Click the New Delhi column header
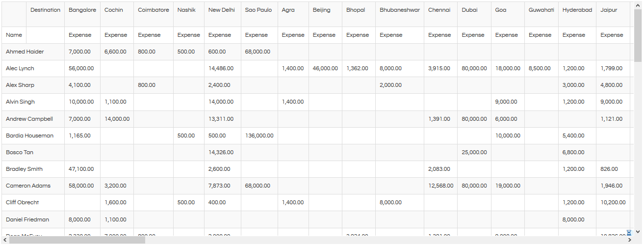The height and width of the screenshot is (246, 644). tap(223, 14)
